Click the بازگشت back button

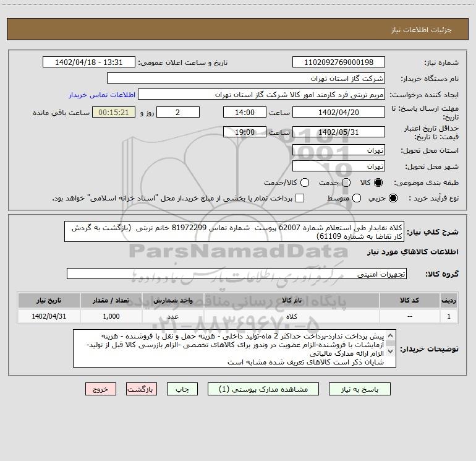(x=142, y=389)
